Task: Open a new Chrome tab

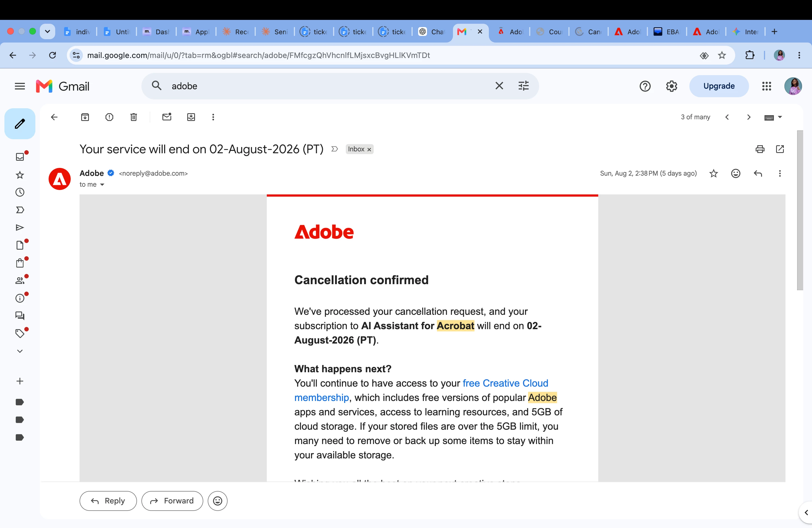Action: click(x=774, y=32)
